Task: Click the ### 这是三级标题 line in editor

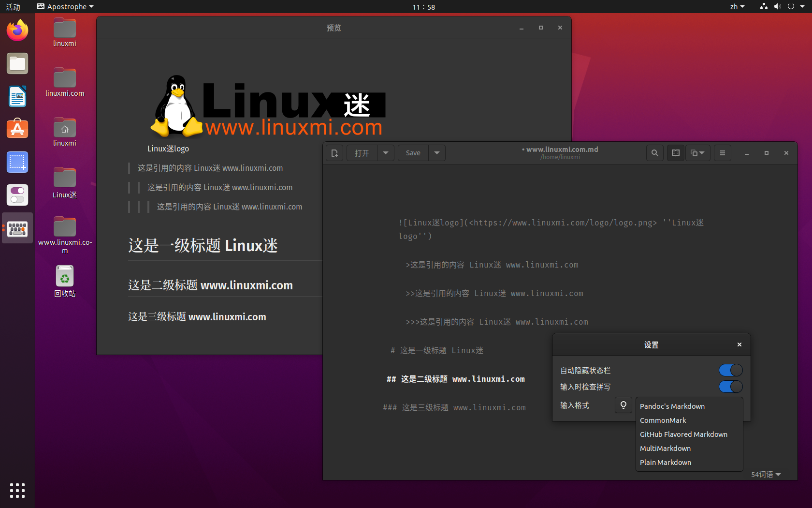Action: [454, 407]
